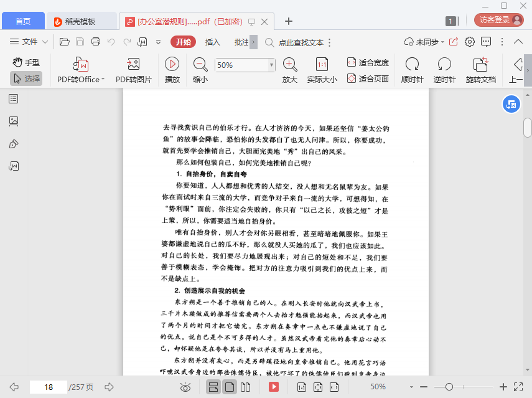Click PDF转图片 conversion tool
Viewport: 532px width, 398px height.
134,70
